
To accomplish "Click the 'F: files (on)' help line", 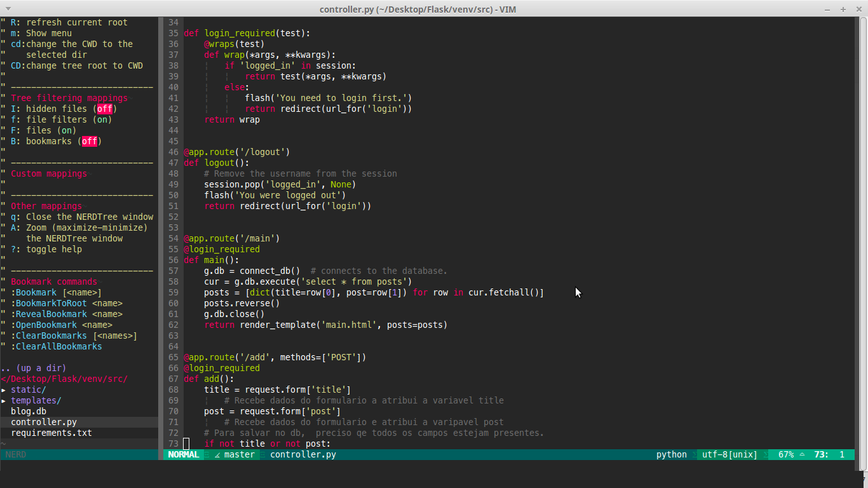I will 39,130.
